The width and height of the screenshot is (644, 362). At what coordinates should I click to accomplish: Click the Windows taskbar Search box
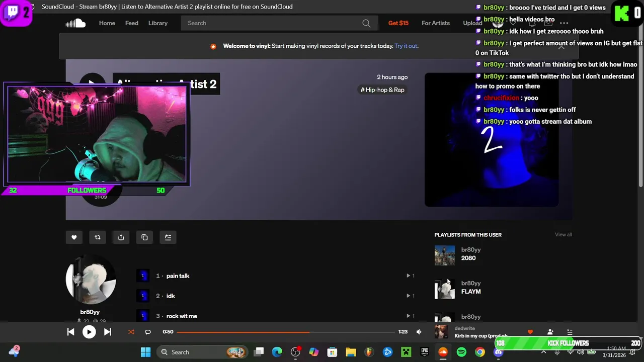pyautogui.click(x=202, y=352)
